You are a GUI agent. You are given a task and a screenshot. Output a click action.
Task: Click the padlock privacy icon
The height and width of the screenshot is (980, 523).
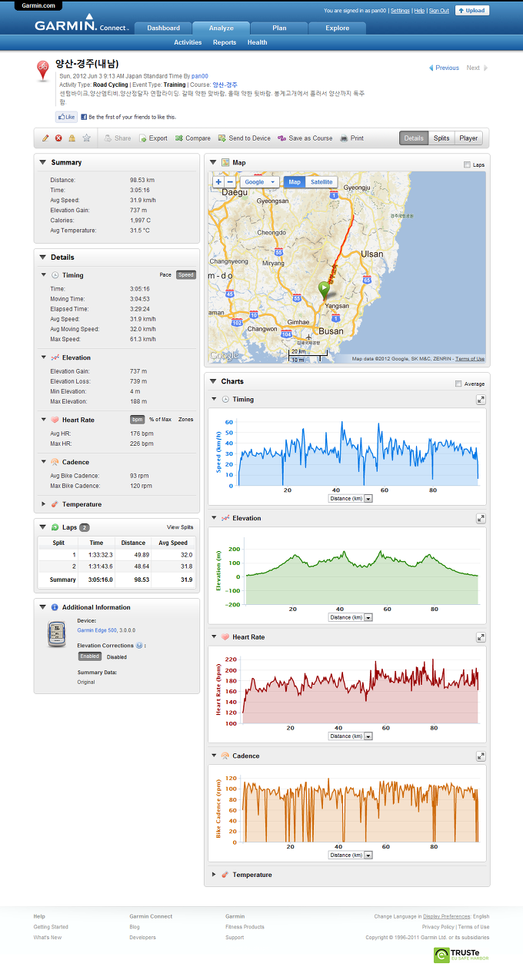pyautogui.click(x=72, y=138)
